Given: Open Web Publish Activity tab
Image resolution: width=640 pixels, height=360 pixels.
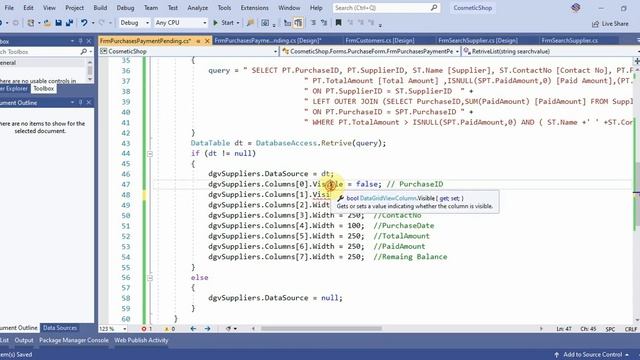Looking at the screenshot, I should tap(141, 340).
